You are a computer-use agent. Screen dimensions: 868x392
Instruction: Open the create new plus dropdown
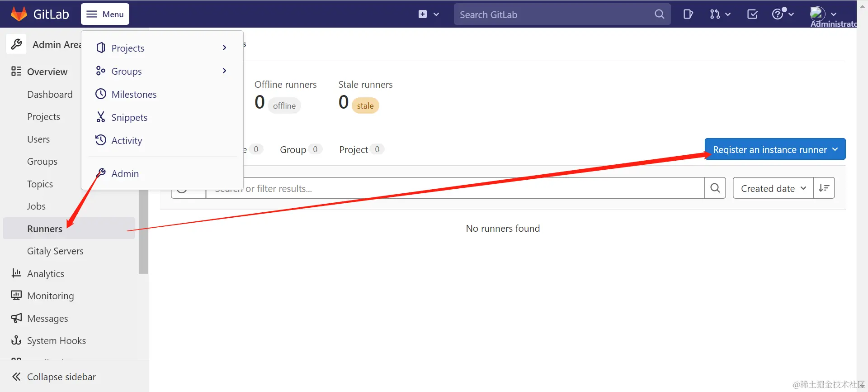click(x=429, y=14)
